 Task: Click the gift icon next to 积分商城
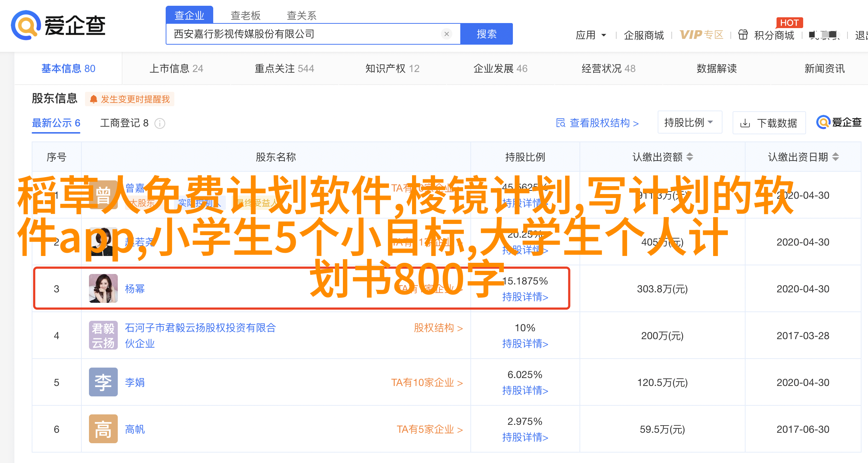click(743, 35)
